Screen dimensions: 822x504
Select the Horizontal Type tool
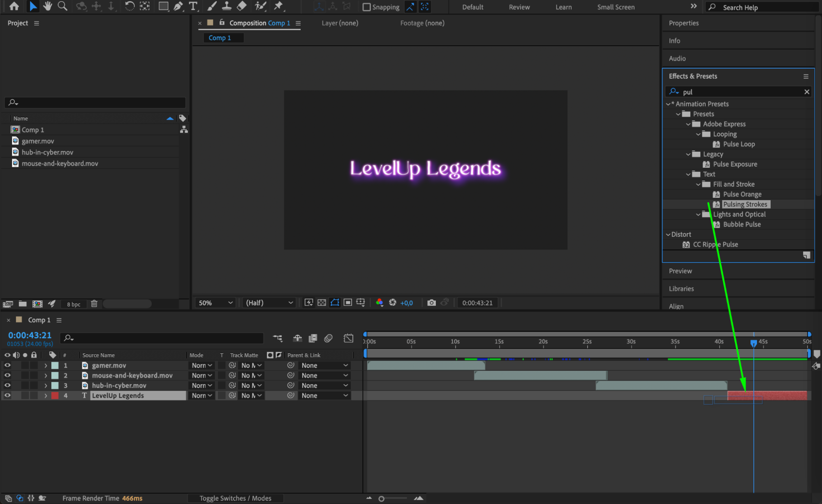click(193, 6)
